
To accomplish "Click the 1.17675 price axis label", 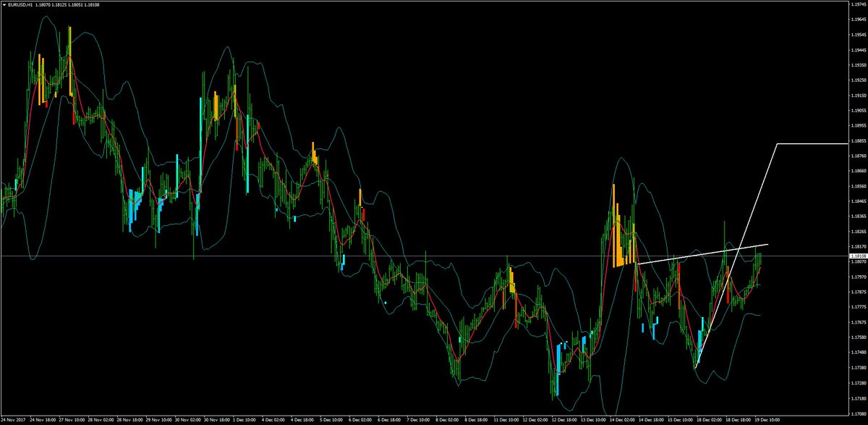I will (858, 322).
